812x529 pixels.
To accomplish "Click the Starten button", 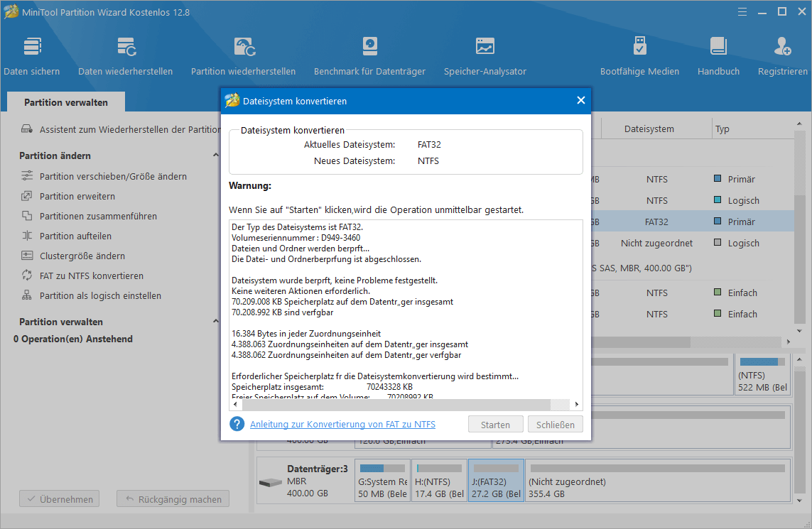I will point(495,424).
